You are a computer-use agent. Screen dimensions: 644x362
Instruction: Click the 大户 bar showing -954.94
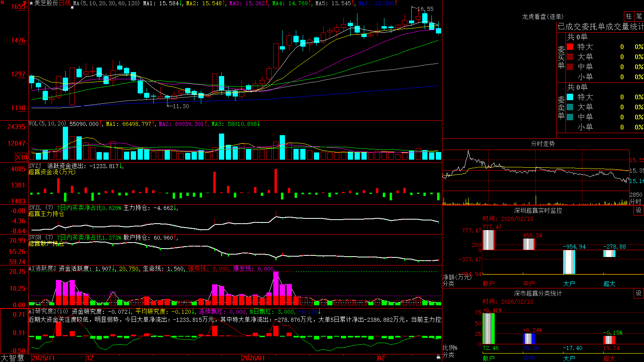coord(569,262)
